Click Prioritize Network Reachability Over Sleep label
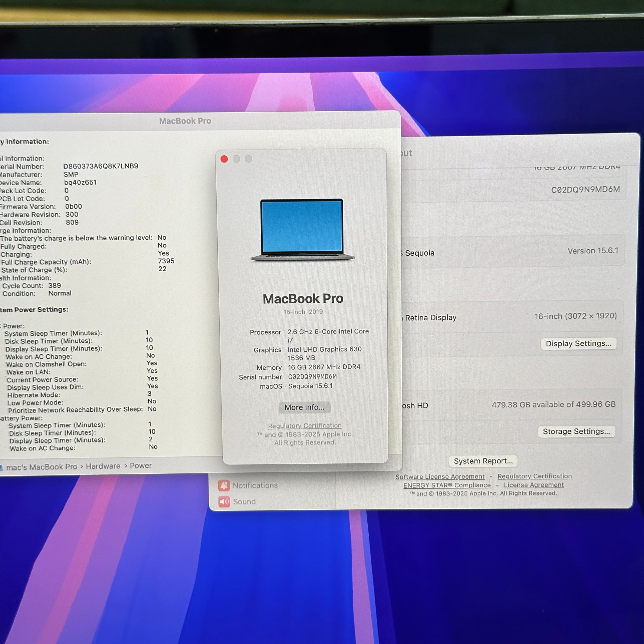The height and width of the screenshot is (644, 644). (75, 410)
